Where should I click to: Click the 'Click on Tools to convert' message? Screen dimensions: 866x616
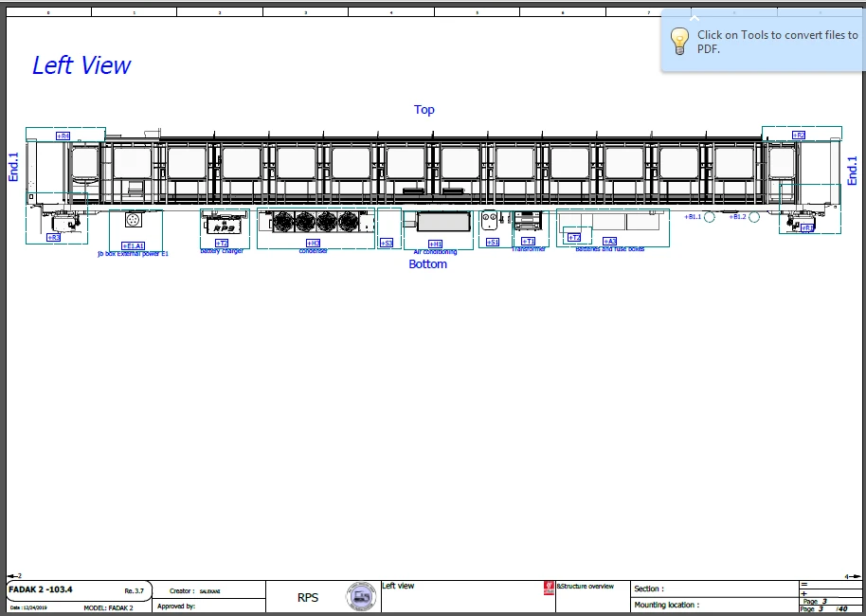(x=777, y=42)
